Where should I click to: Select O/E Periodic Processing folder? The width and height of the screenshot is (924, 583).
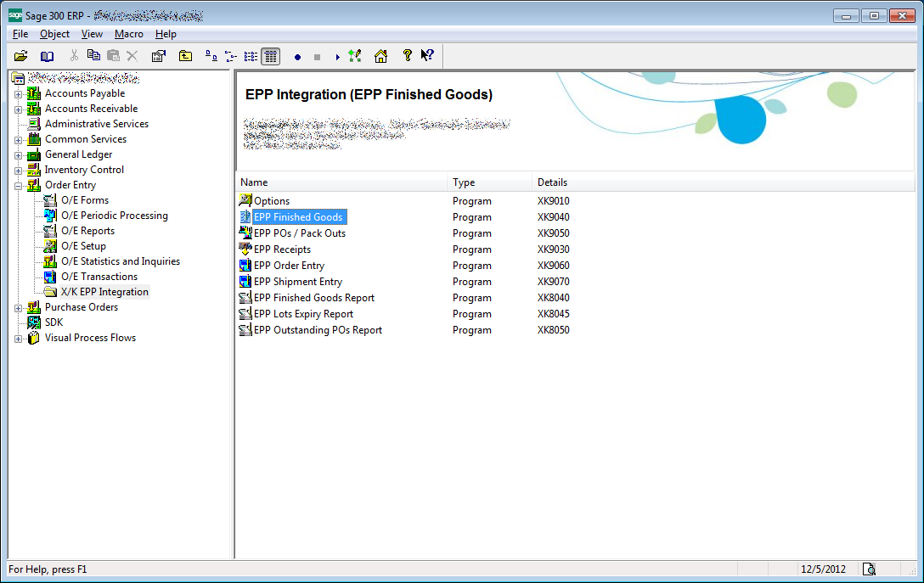click(115, 216)
